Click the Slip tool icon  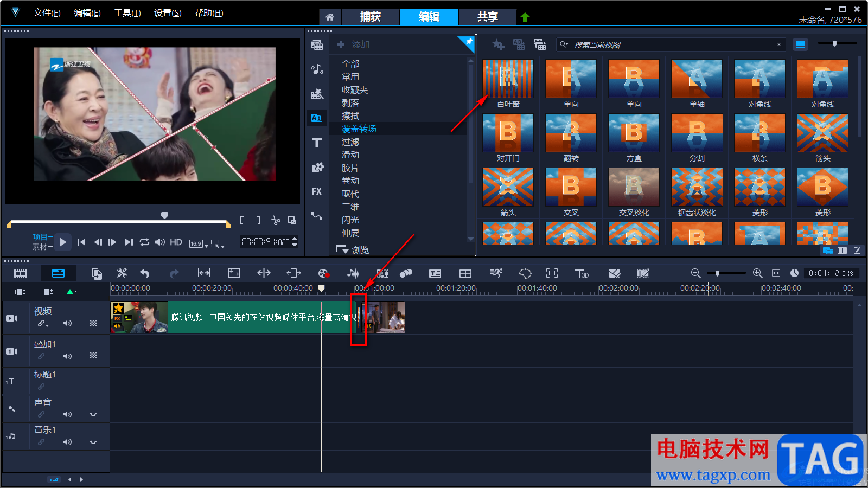[204, 273]
